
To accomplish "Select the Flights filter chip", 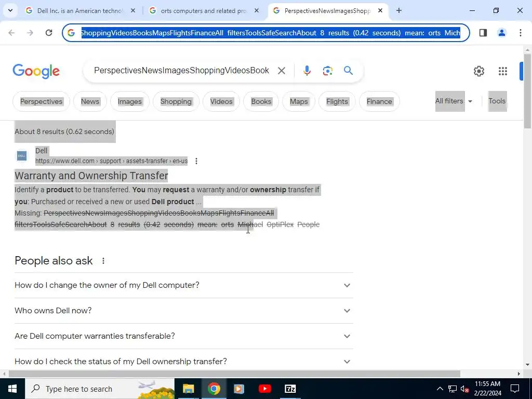I will coord(337,101).
